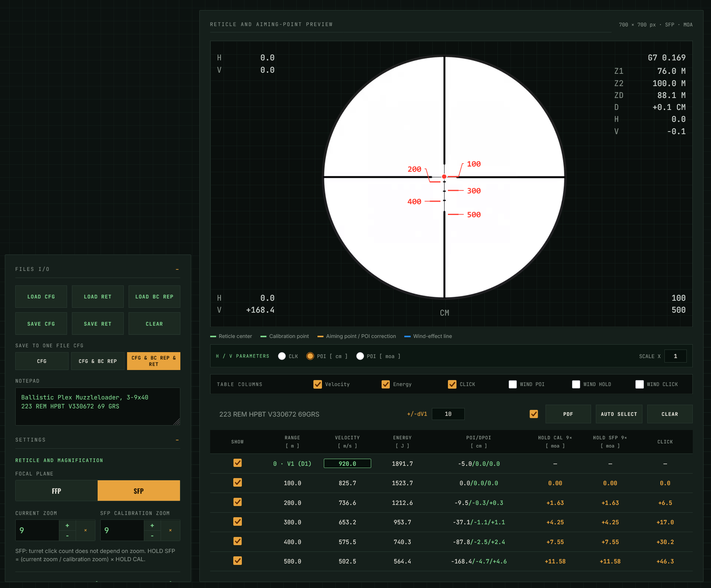
Task: Decrease SFP Calibration Zoom with minus
Action: (x=152, y=536)
